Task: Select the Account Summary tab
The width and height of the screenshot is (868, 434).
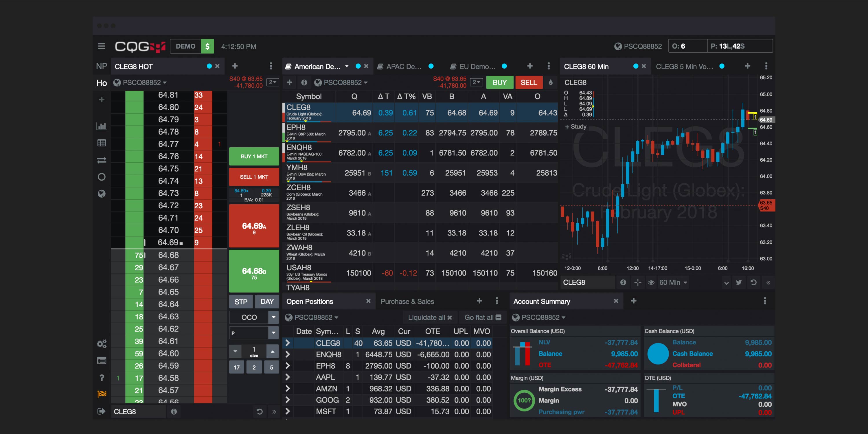Action: point(542,301)
